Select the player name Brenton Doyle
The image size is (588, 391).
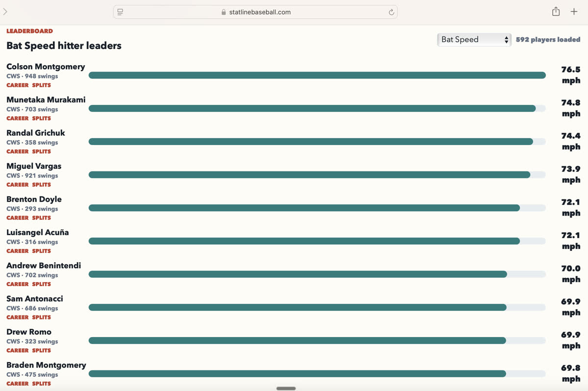tap(34, 199)
